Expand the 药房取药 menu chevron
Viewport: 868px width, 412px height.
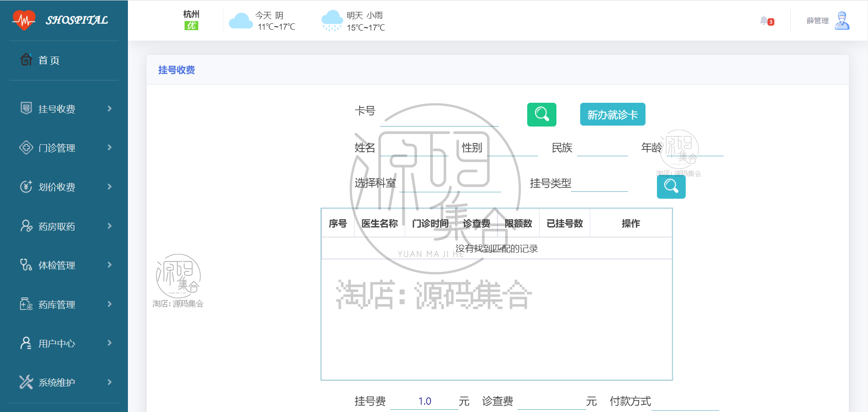110,226
